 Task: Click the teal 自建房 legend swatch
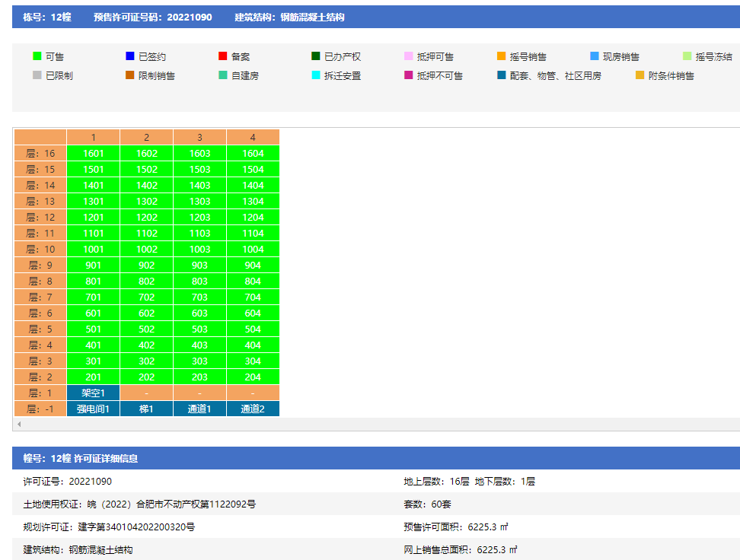click(x=223, y=75)
